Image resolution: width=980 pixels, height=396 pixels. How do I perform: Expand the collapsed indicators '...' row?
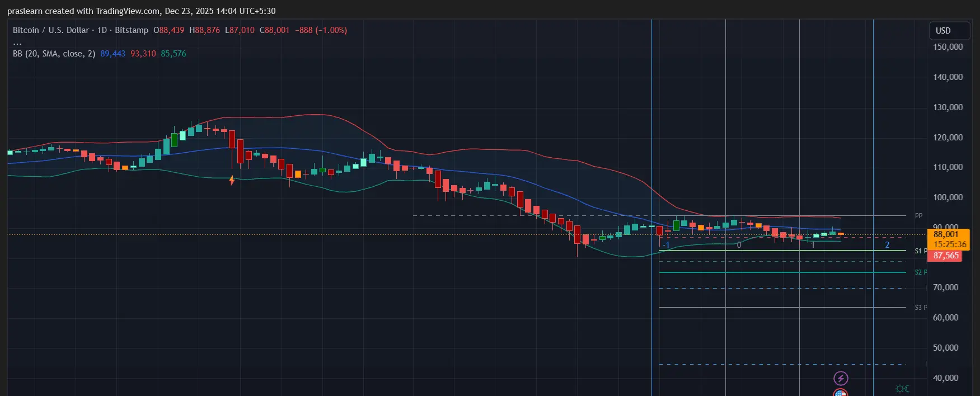point(17,43)
